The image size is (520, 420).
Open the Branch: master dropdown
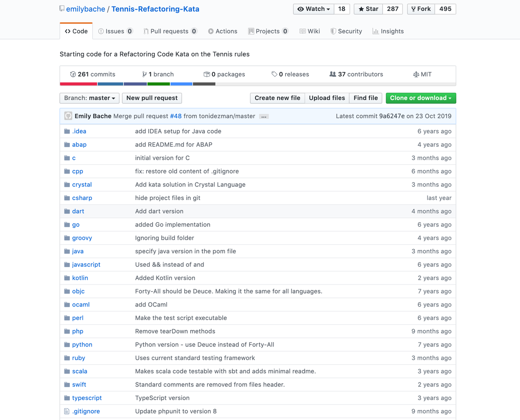pos(89,98)
